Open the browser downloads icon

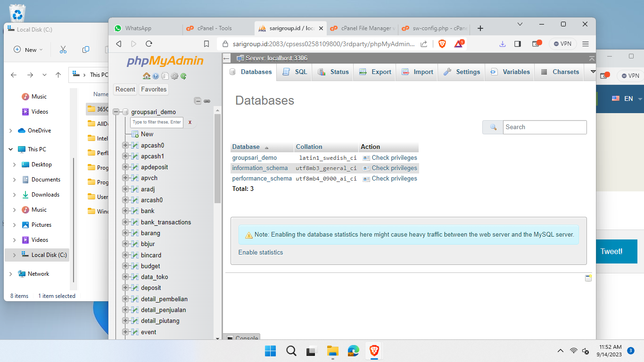click(x=502, y=44)
